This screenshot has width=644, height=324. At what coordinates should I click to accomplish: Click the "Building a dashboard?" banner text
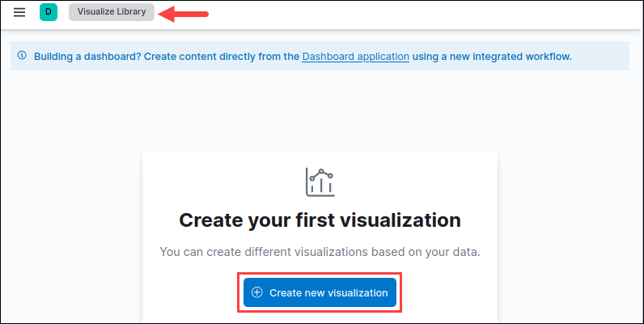point(88,57)
